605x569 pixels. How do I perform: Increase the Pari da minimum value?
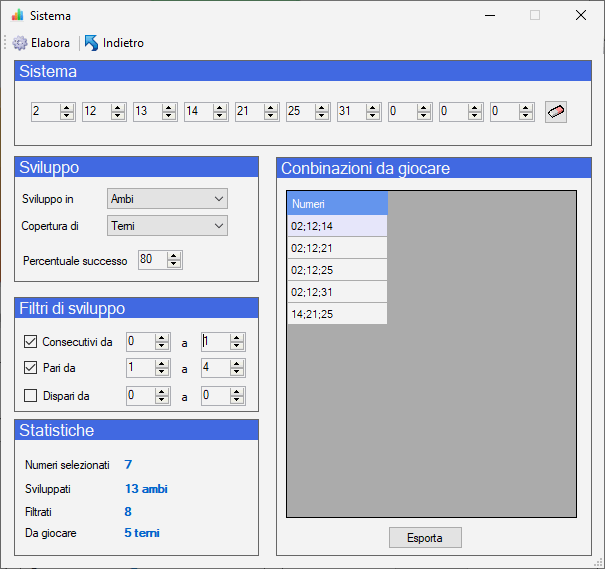pyautogui.click(x=162, y=364)
